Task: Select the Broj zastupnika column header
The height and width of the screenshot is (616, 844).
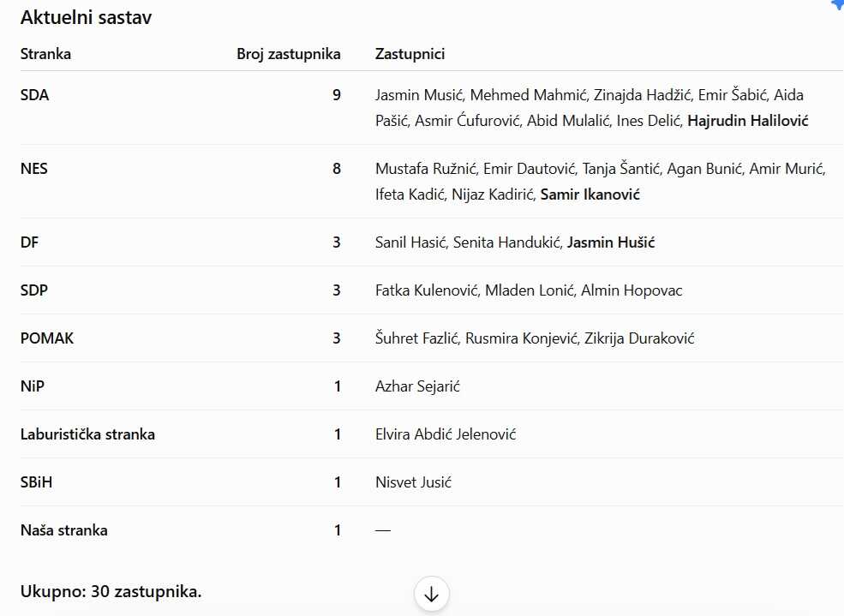Action: tap(289, 54)
